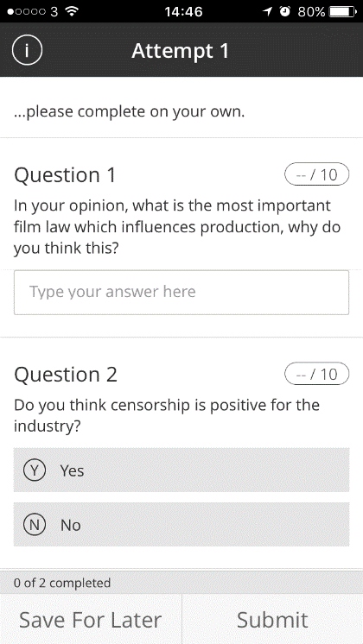Select the circled N icon
This screenshot has height=644, width=363.
click(x=35, y=525)
